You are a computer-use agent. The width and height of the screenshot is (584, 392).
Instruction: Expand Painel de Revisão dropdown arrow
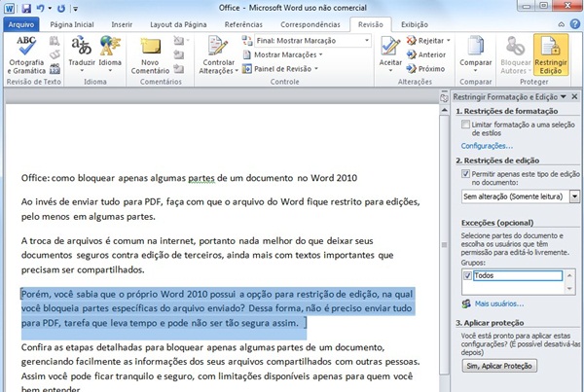click(316, 69)
